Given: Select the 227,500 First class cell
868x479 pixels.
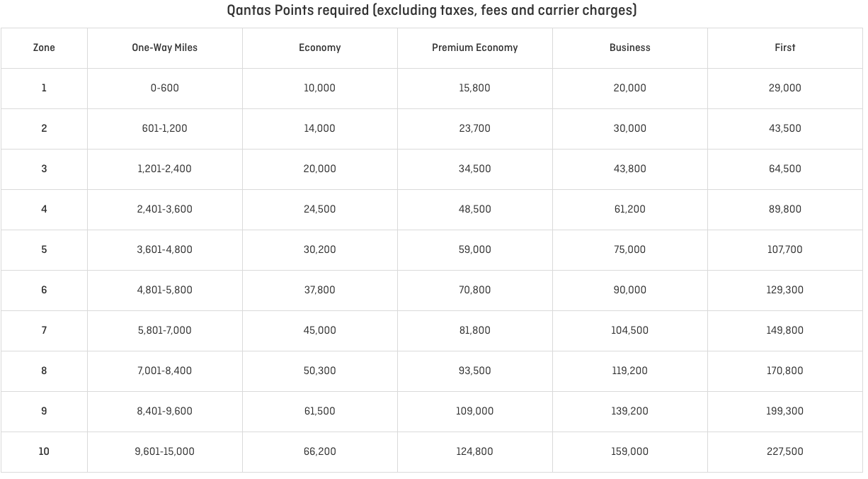Looking at the screenshot, I should (x=785, y=451).
